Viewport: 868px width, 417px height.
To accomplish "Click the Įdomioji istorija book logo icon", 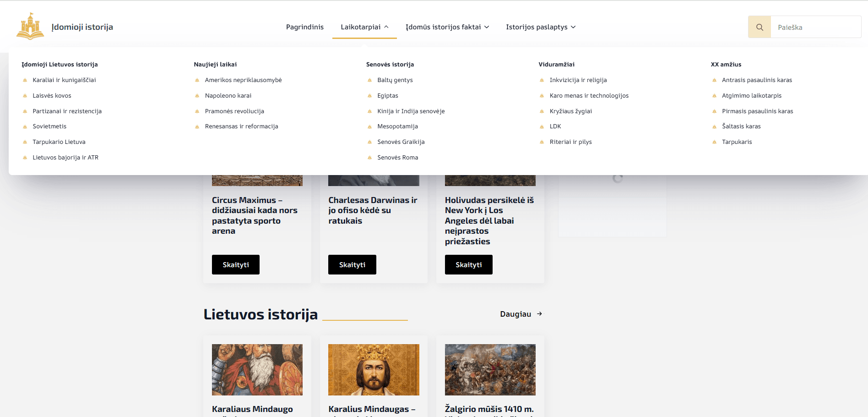I will 30,27.
